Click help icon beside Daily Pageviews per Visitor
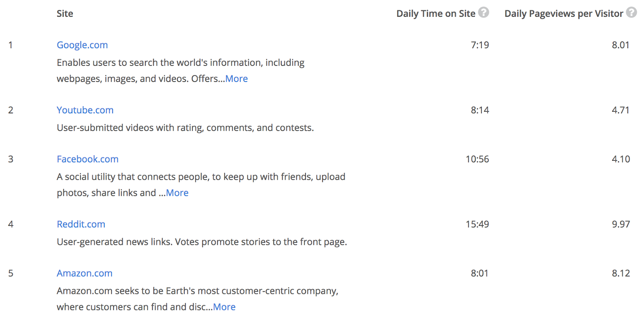 click(631, 12)
